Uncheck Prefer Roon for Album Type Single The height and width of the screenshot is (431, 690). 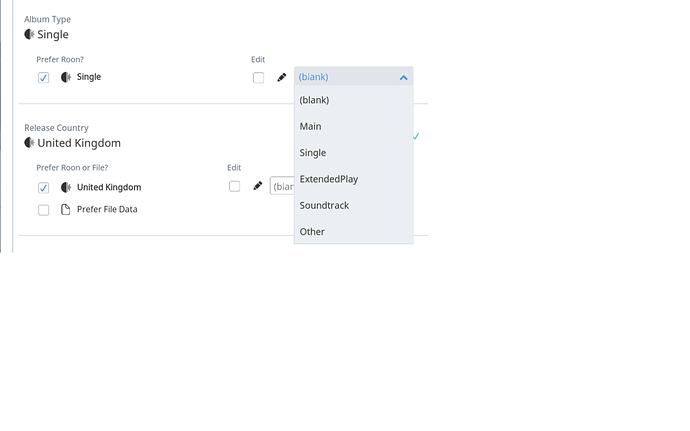tap(43, 78)
